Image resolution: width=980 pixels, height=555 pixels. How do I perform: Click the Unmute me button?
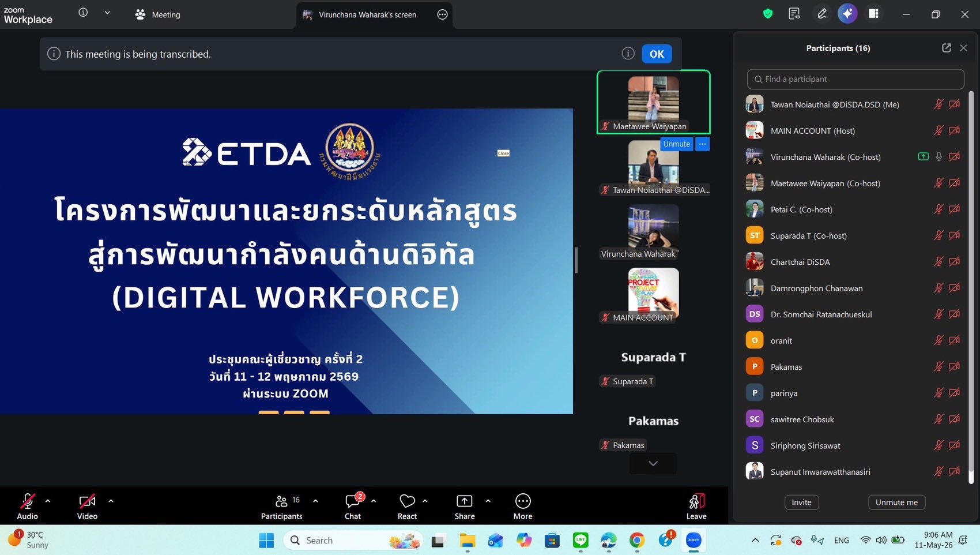[896, 502]
